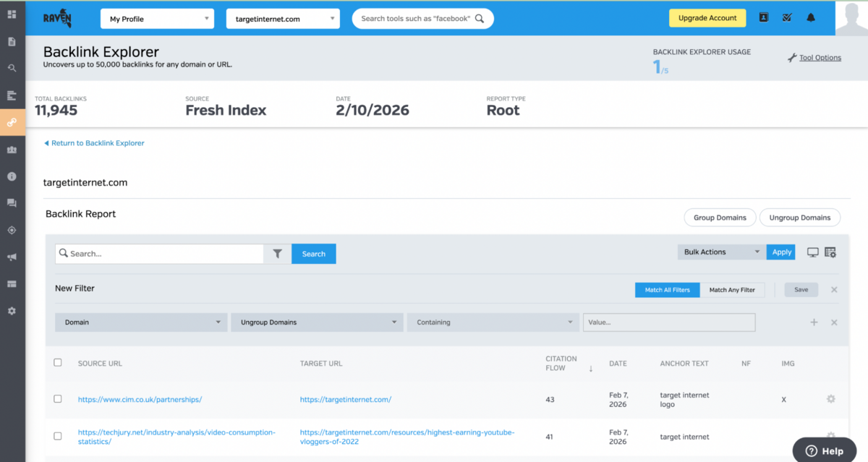
Task: Open the info circle icon in the sidebar
Action: (x=12, y=176)
